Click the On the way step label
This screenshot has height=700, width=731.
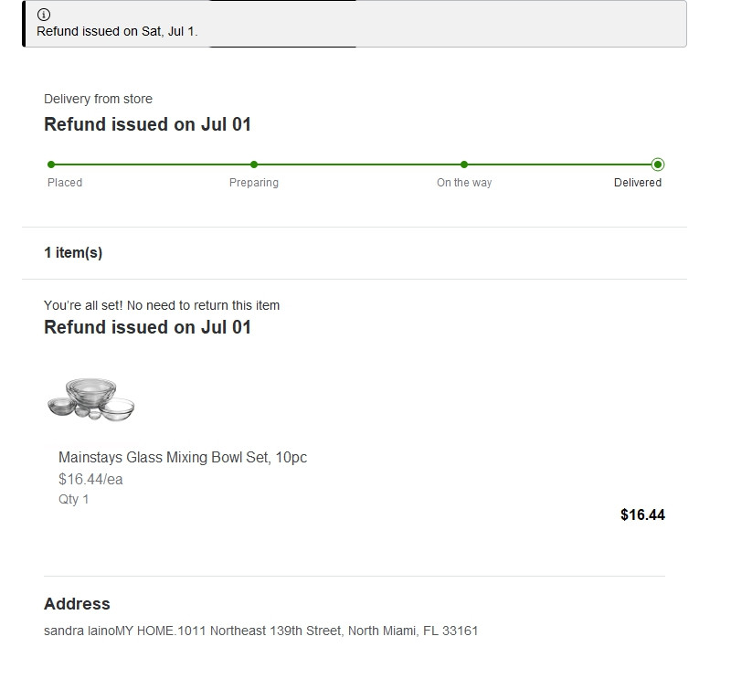[464, 183]
